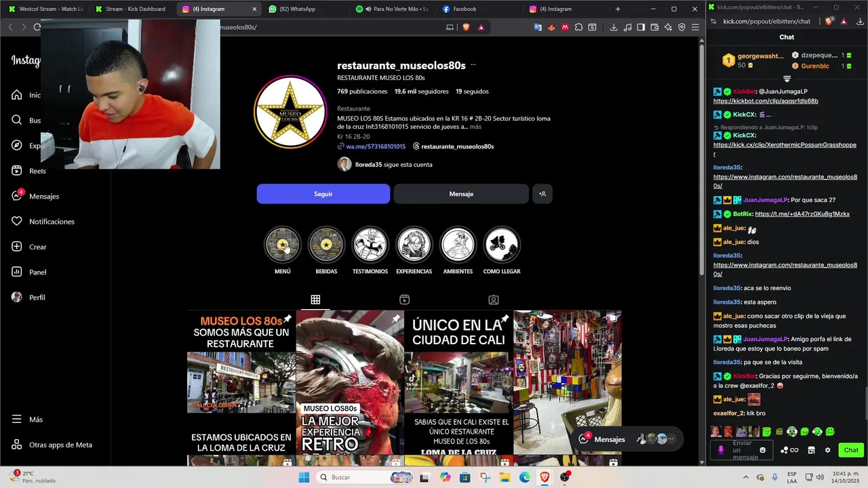
Task: Open browser downloads icon
Action: [x=614, y=27]
